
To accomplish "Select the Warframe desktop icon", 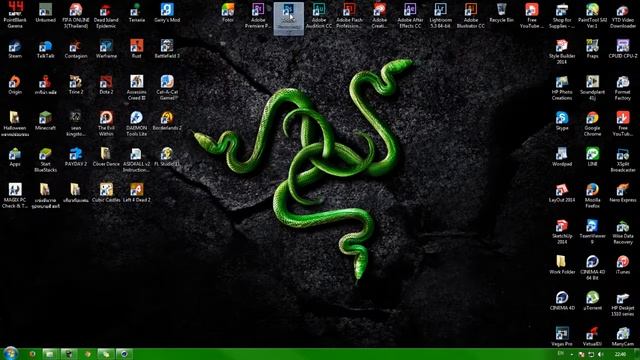I will pyautogui.click(x=106, y=49).
